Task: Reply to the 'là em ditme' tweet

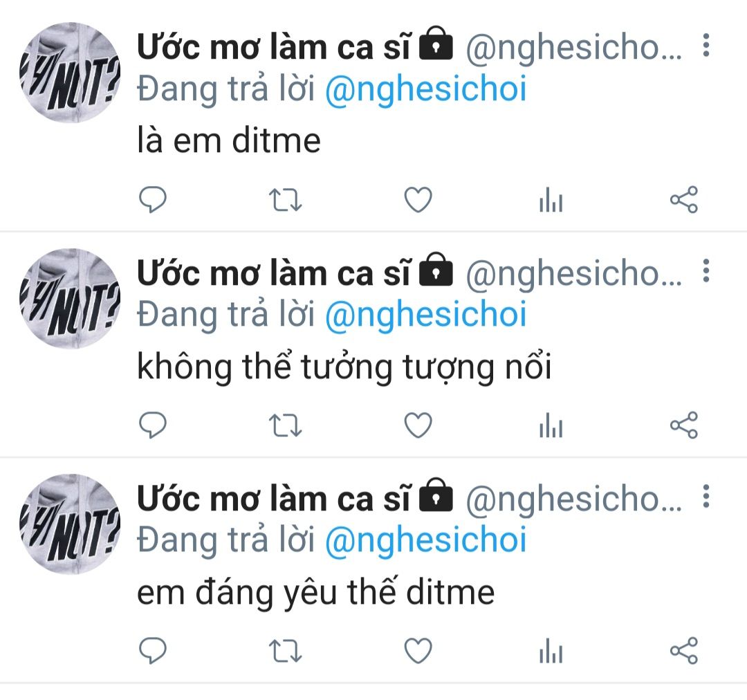Action: (x=152, y=200)
